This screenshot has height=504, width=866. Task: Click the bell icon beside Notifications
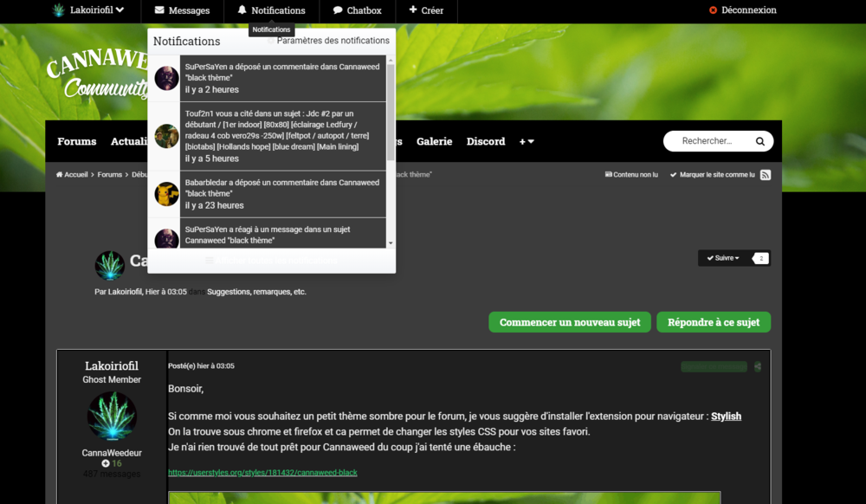coord(242,10)
